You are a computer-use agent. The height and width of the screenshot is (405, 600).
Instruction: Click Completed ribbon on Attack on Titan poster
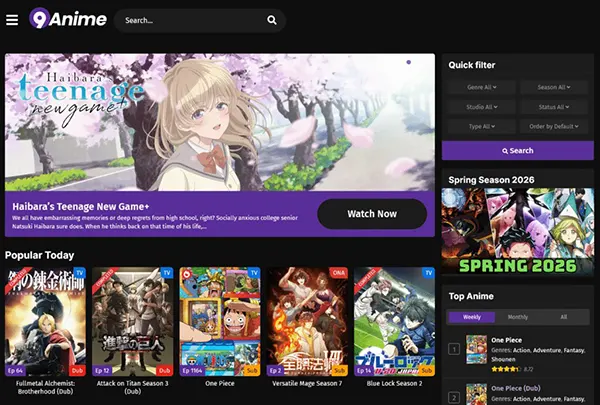104,279
